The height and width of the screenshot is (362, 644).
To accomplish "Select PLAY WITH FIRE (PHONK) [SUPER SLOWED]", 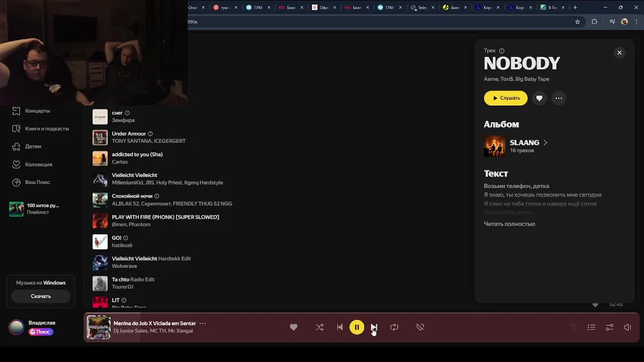I will [166, 217].
